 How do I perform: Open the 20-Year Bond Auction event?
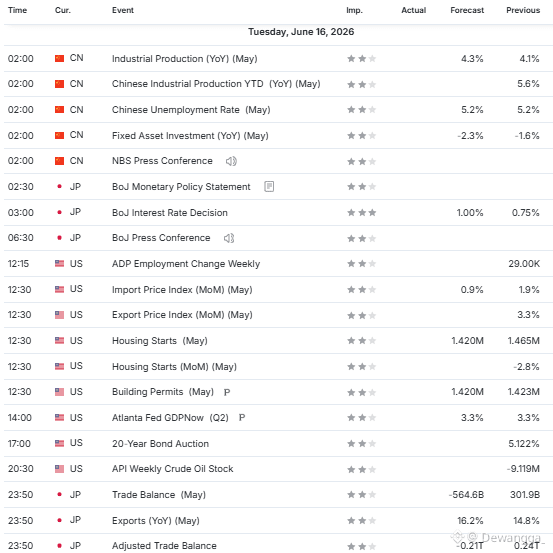point(160,444)
